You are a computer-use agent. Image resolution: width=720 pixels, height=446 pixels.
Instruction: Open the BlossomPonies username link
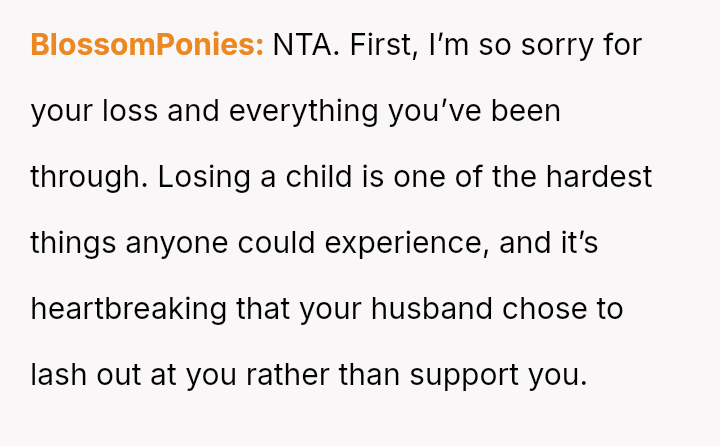pos(147,46)
